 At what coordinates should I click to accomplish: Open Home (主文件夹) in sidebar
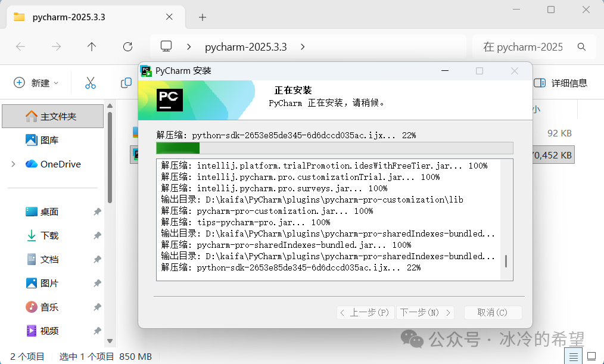pos(53,116)
